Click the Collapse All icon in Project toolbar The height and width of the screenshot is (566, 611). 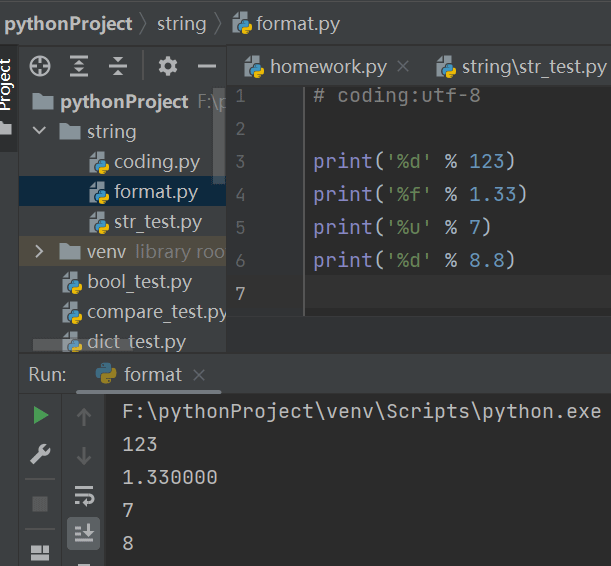pos(118,67)
